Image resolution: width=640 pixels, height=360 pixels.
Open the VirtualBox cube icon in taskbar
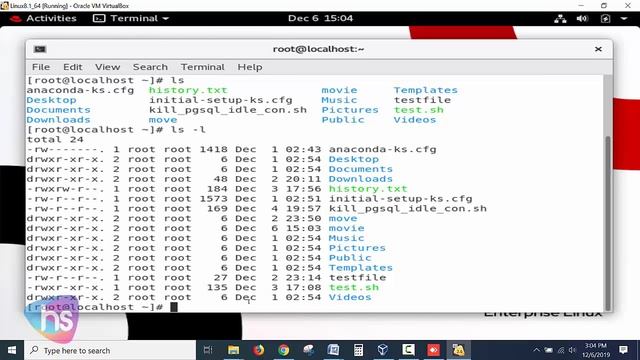tap(383, 350)
